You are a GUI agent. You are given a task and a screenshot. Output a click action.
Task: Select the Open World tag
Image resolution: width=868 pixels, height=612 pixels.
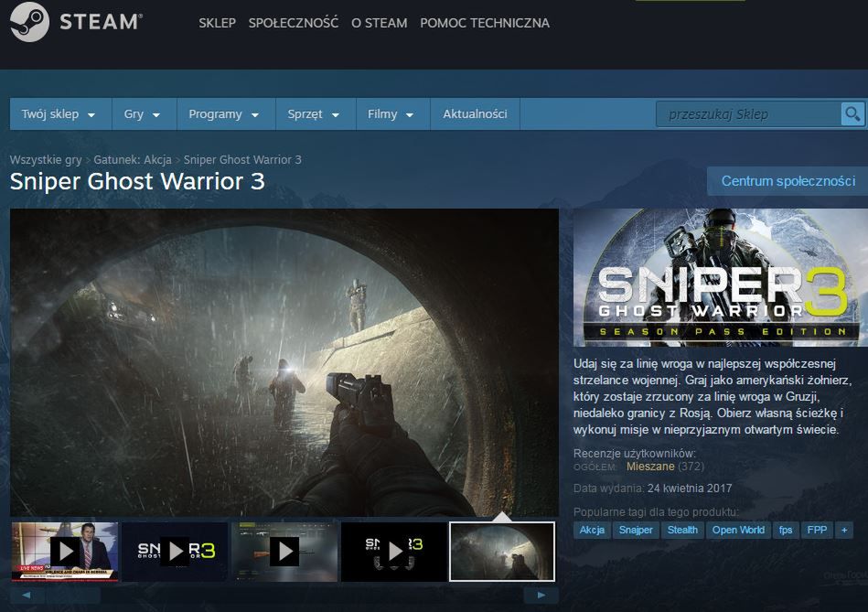click(738, 530)
